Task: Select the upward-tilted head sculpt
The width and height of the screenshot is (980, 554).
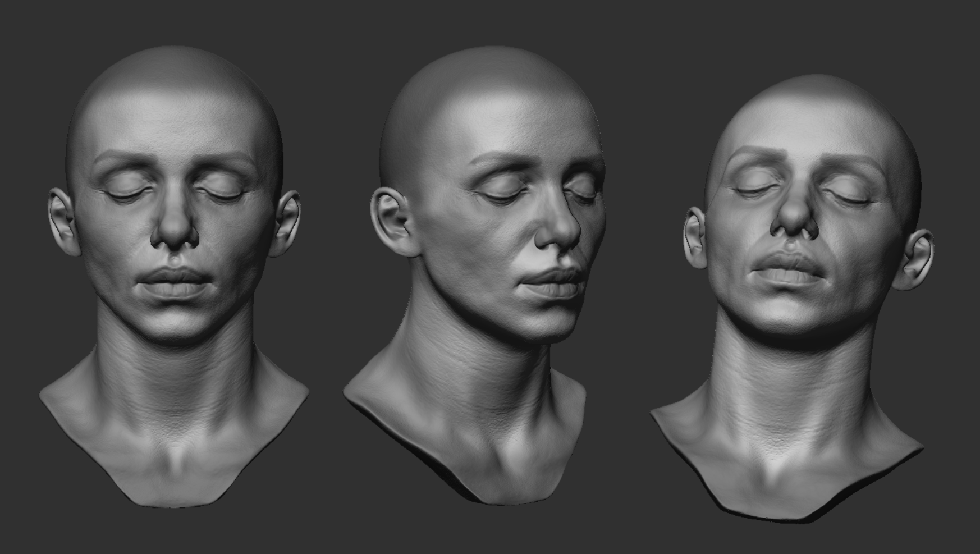Action: [x=793, y=297]
